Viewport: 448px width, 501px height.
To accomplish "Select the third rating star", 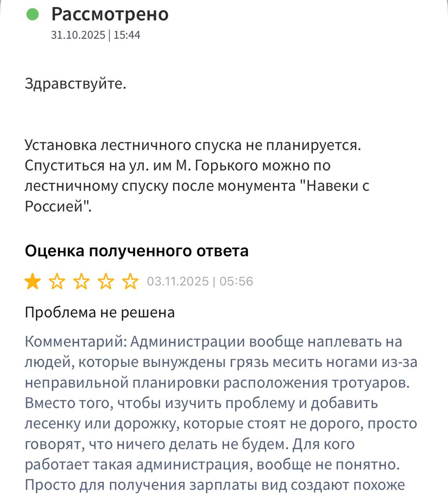I will (81, 281).
